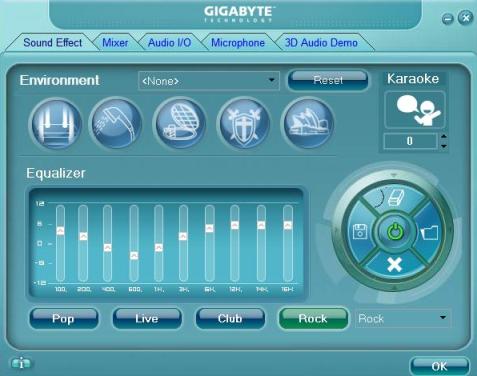Toggle the equalizer power button
This screenshot has height=376, width=477.
[x=395, y=232]
